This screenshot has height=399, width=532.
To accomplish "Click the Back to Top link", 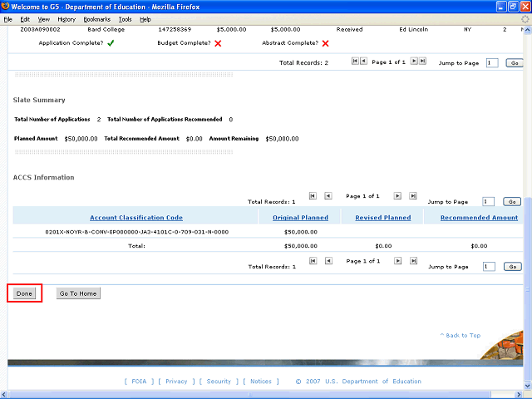I will coord(460,335).
